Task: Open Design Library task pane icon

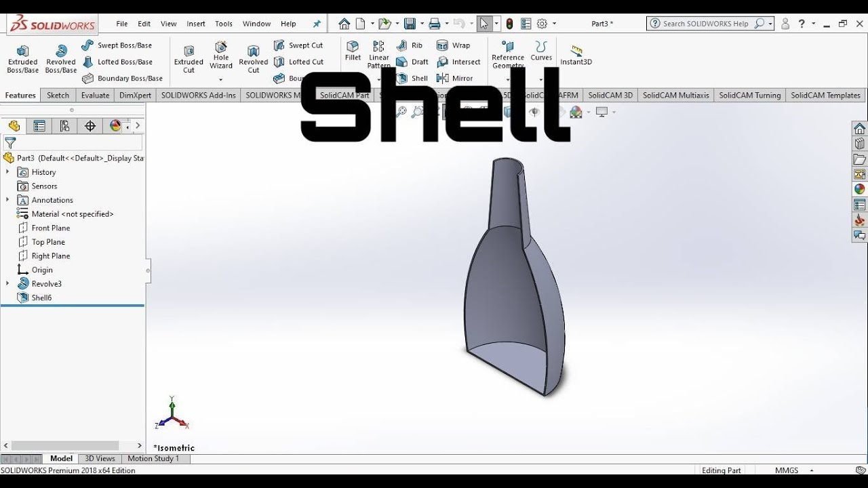Action: click(860, 144)
